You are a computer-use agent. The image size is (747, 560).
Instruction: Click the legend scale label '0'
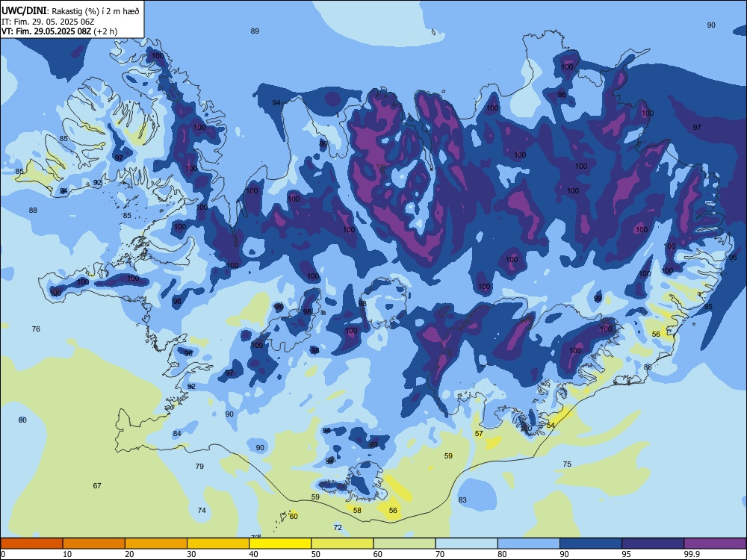tap(3, 554)
